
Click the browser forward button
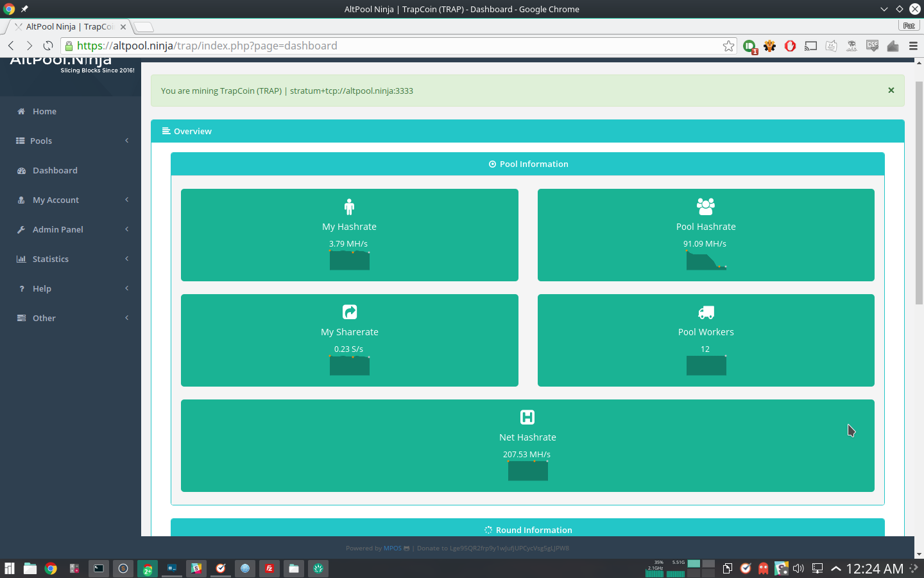pyautogui.click(x=29, y=46)
